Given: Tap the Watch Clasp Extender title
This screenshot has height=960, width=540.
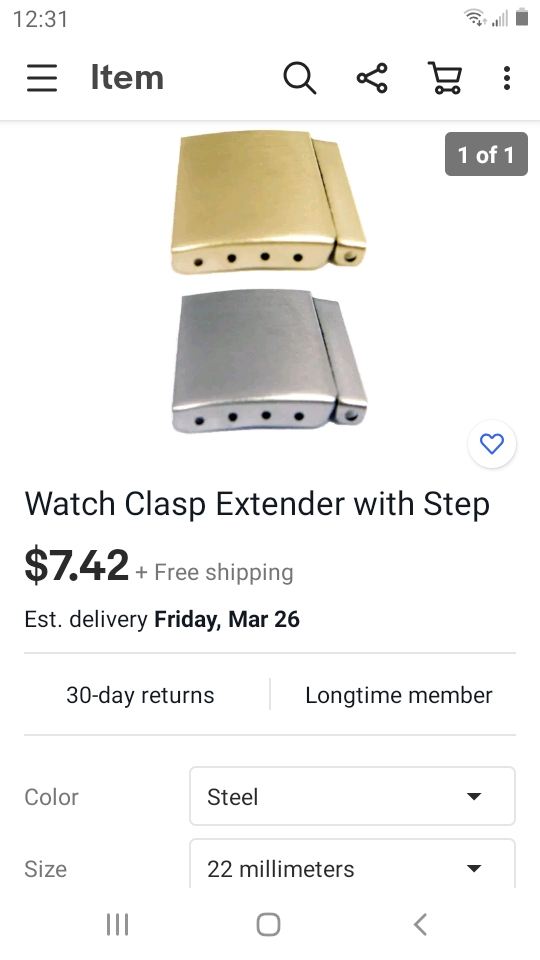Looking at the screenshot, I should (257, 504).
